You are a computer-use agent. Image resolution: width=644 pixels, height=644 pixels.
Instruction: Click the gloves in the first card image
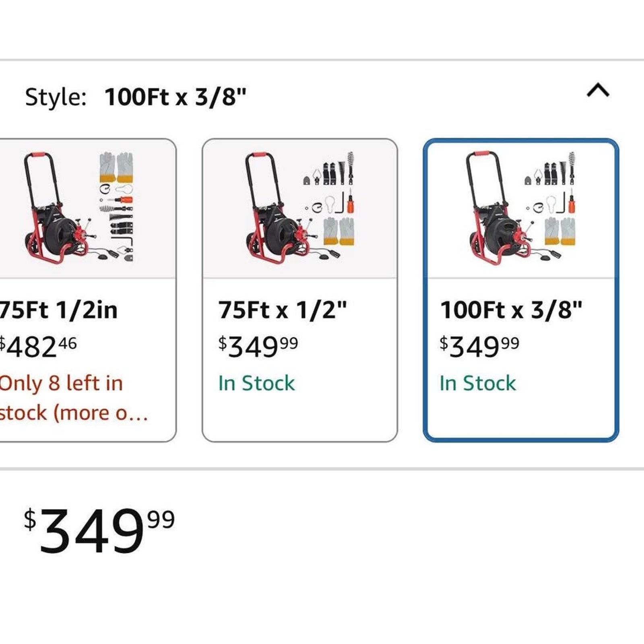click(116, 167)
